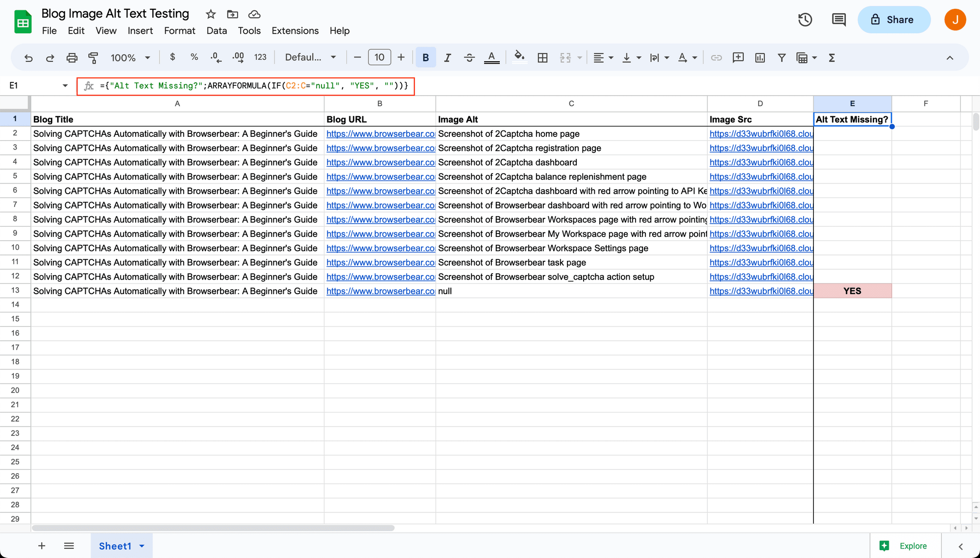Click the Share button
Viewport: 980px width, 558px height.
click(x=894, y=20)
